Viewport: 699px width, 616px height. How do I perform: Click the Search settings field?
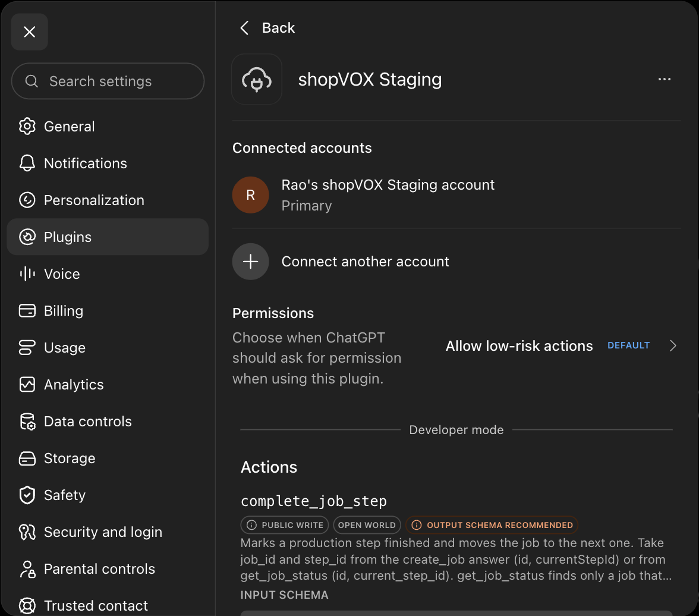click(x=108, y=81)
